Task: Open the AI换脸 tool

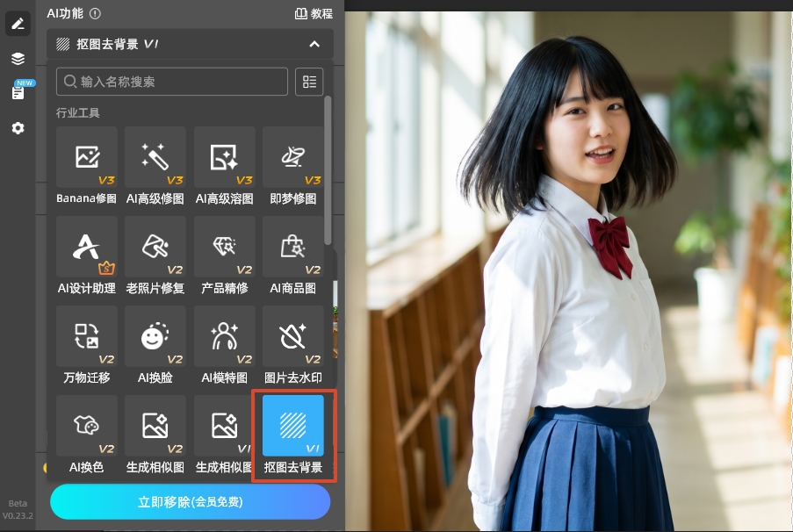Action: [155, 345]
